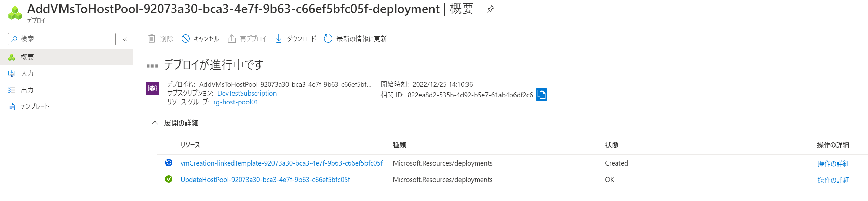Collapse the left sidebar with the chevron

125,39
